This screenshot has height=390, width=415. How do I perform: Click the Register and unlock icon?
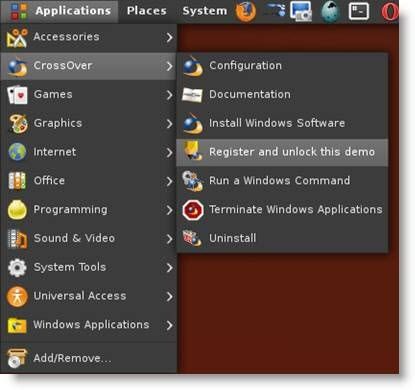pos(193,151)
